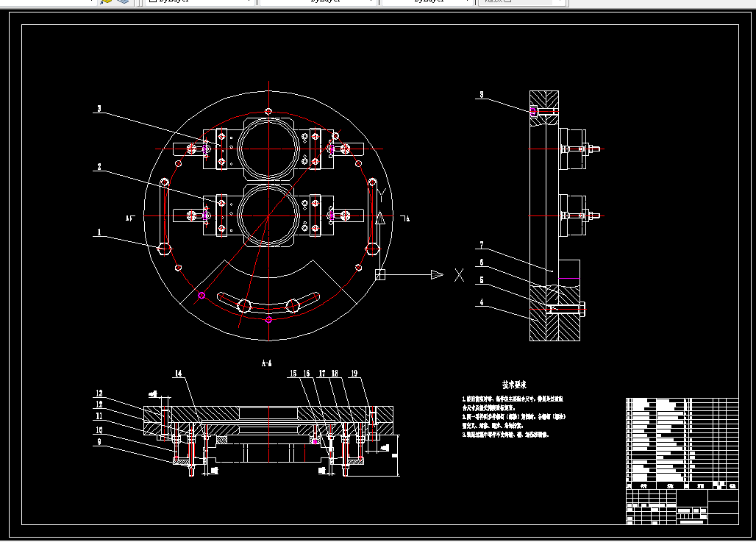
Task: Select part callout number 7 in side view
Action: coord(482,245)
